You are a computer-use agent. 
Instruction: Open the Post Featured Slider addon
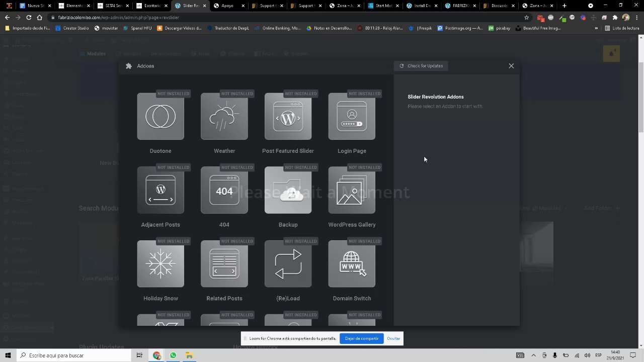point(288,116)
